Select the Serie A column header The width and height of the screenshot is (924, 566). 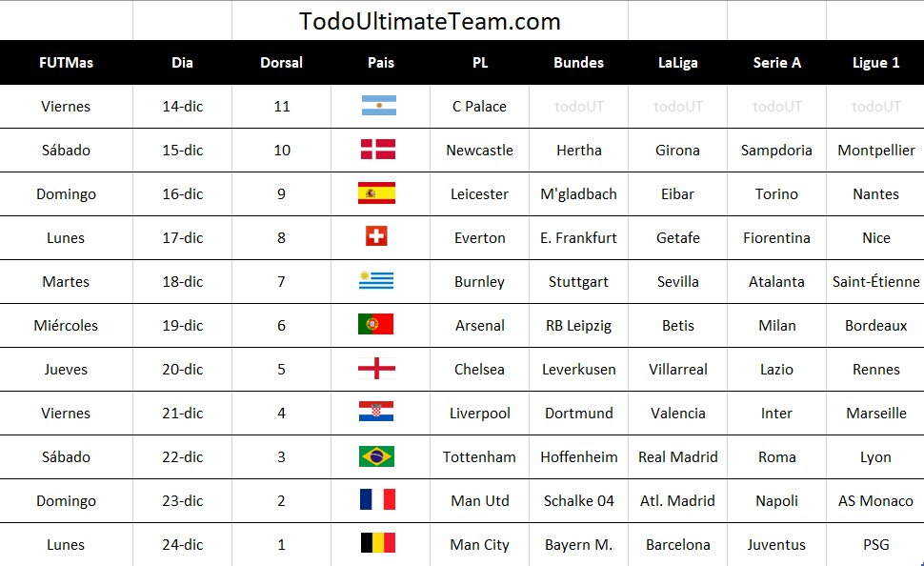(776, 63)
